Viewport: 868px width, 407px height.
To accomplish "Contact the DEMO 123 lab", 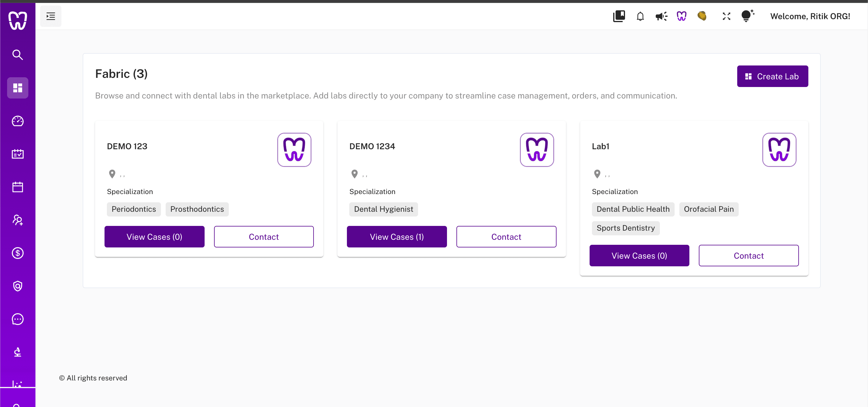I will coord(264,237).
